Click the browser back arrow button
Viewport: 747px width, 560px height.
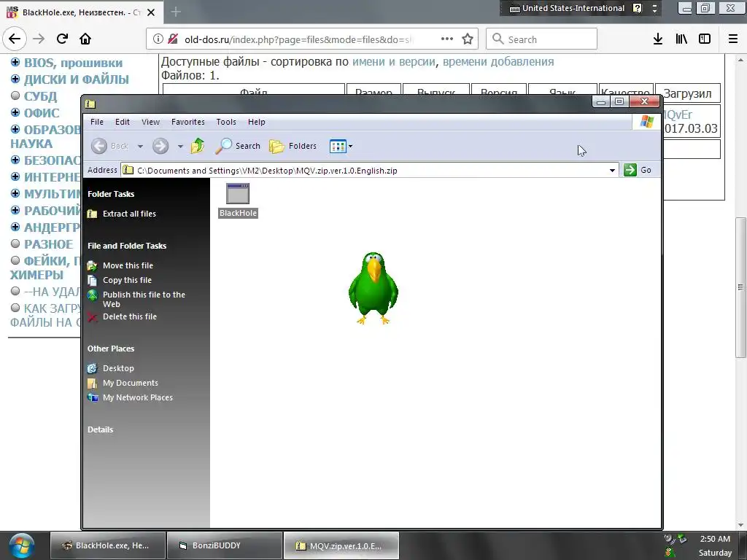point(15,39)
